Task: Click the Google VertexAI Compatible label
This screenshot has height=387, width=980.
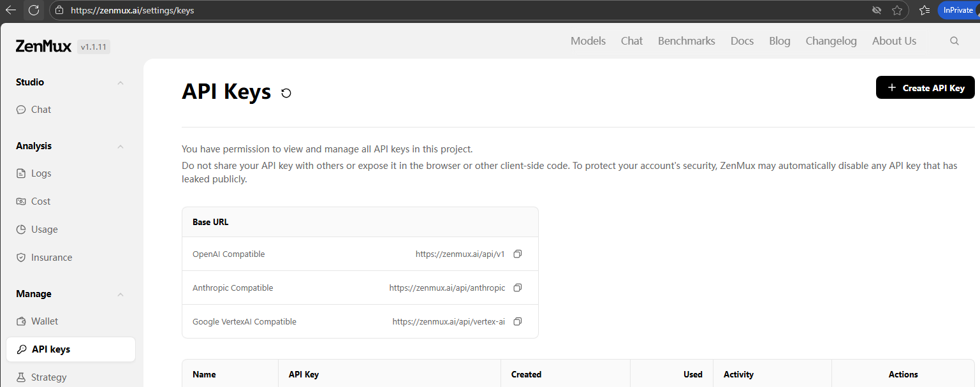Action: click(244, 321)
